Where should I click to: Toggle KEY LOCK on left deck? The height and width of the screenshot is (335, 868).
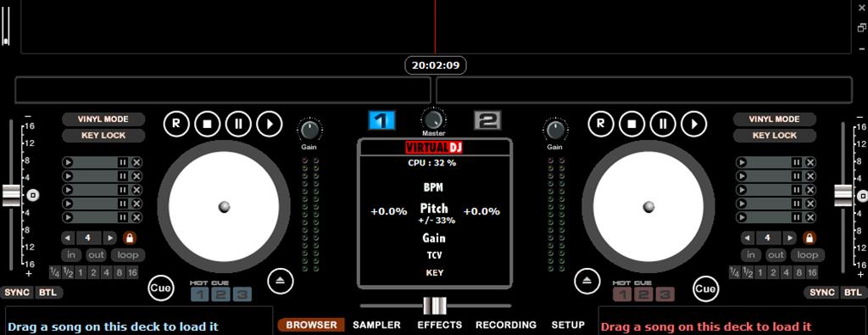click(x=103, y=136)
